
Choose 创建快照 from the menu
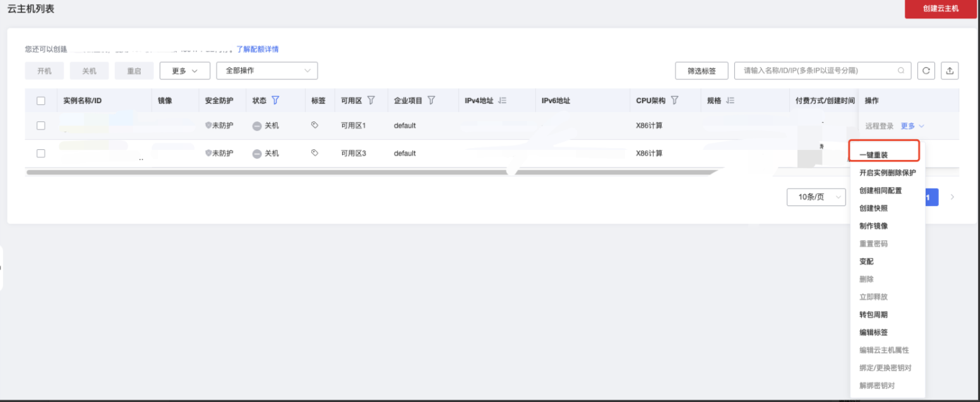click(x=874, y=208)
